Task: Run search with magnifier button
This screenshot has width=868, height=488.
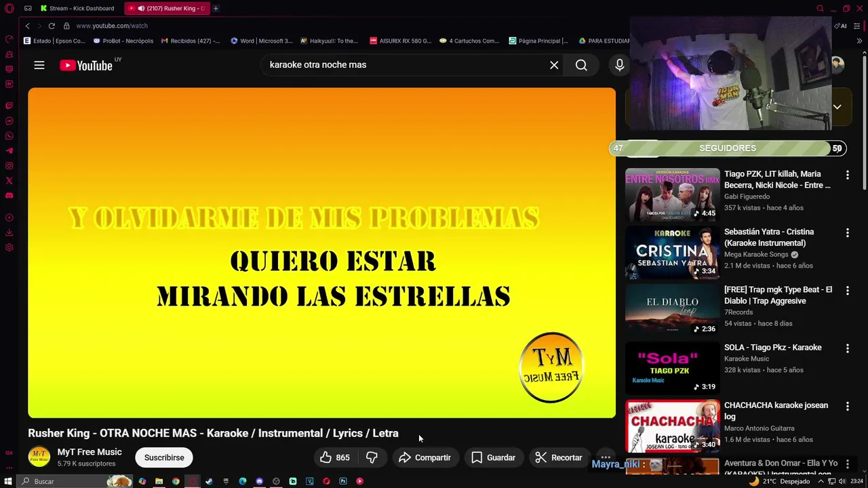Action: (x=581, y=65)
